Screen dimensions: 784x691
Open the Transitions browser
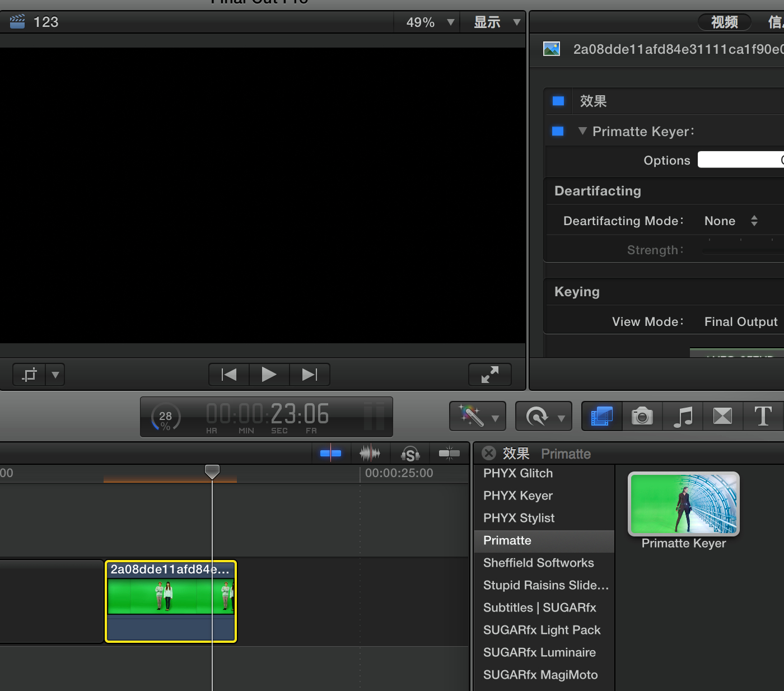[x=722, y=417]
